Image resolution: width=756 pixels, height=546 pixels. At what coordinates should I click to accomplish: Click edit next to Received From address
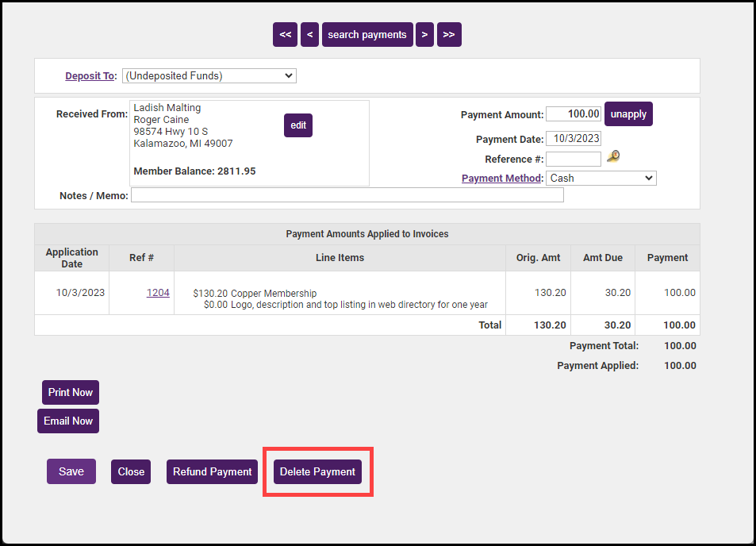point(298,125)
